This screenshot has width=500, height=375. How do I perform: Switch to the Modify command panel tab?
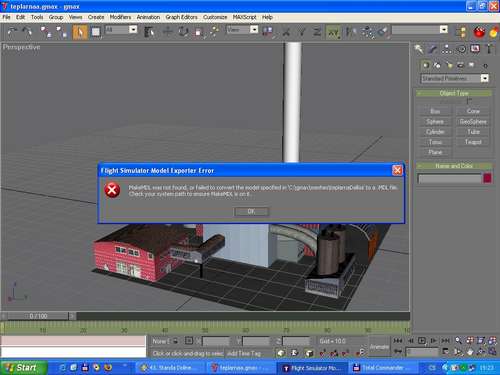point(433,49)
